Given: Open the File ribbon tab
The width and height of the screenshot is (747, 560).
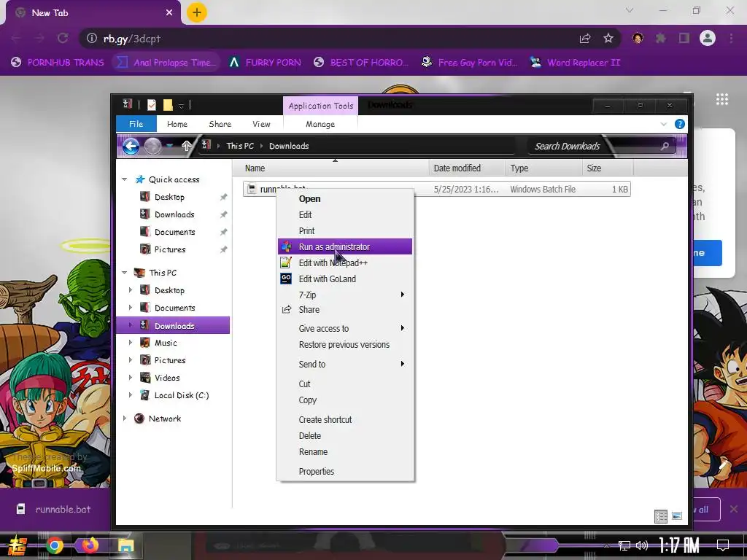Looking at the screenshot, I should [136, 124].
